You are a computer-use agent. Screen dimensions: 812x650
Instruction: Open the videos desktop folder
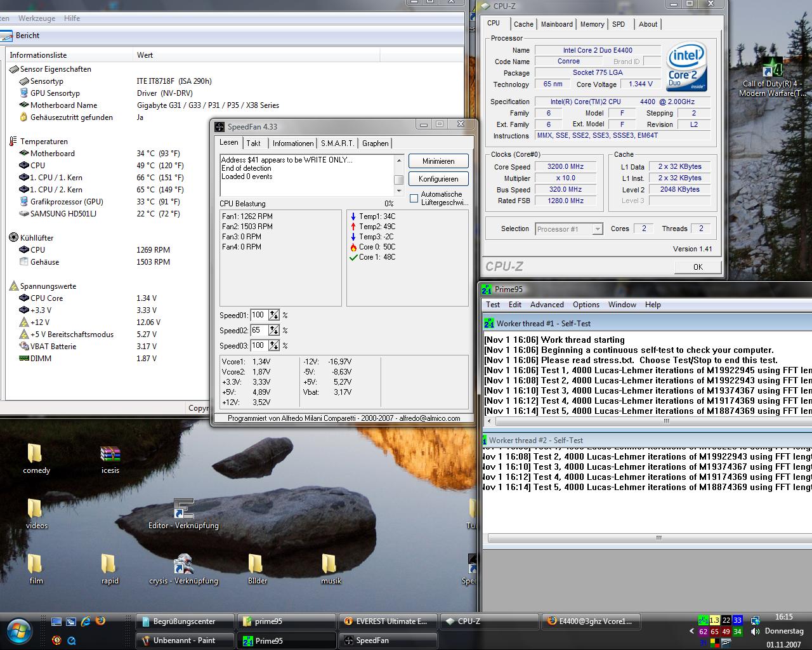click(x=36, y=514)
